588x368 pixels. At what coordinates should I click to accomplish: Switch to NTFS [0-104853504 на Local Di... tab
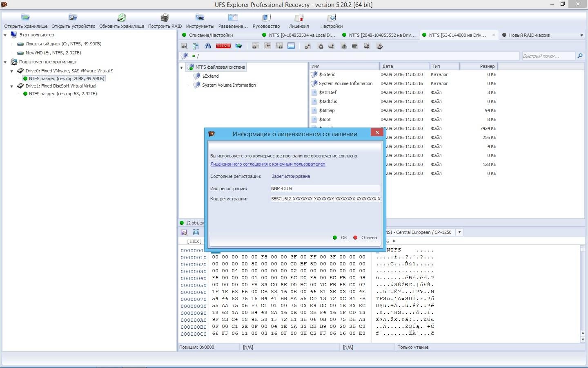pos(302,35)
